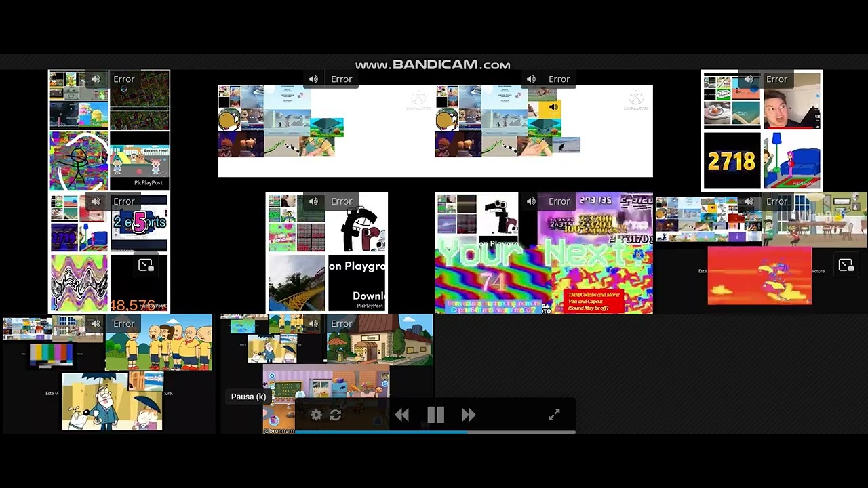The width and height of the screenshot is (868, 488).
Task: Seek on the blue progress bar
Action: pyautogui.click(x=435, y=431)
